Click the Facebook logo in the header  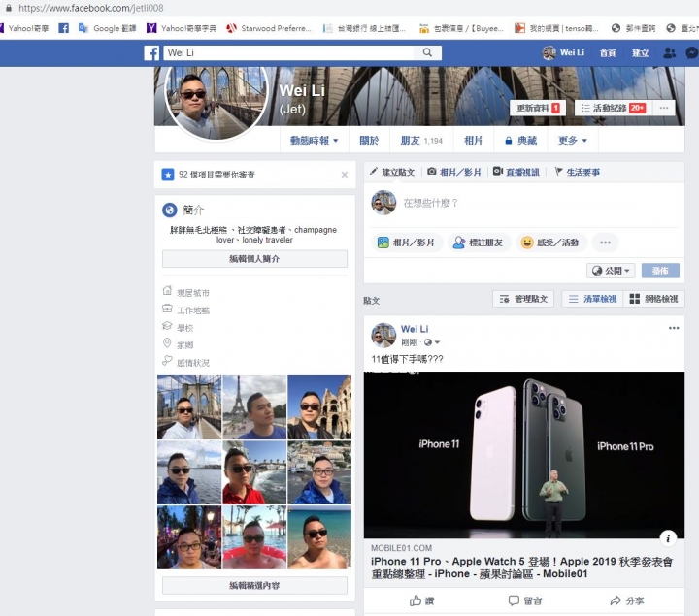[x=151, y=53]
